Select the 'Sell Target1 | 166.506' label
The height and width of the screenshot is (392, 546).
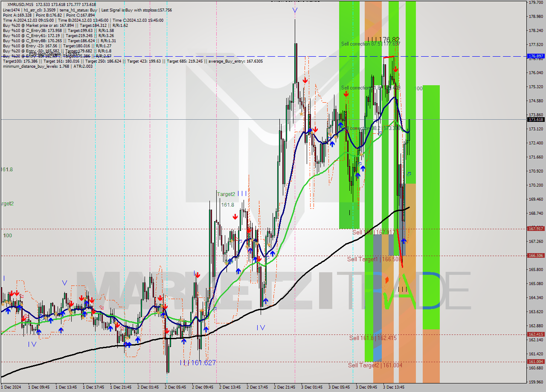(368, 259)
